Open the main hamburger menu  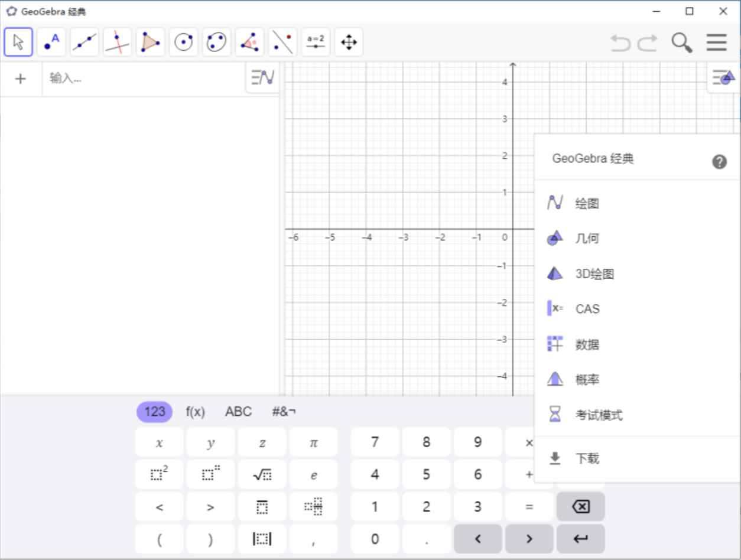716,42
